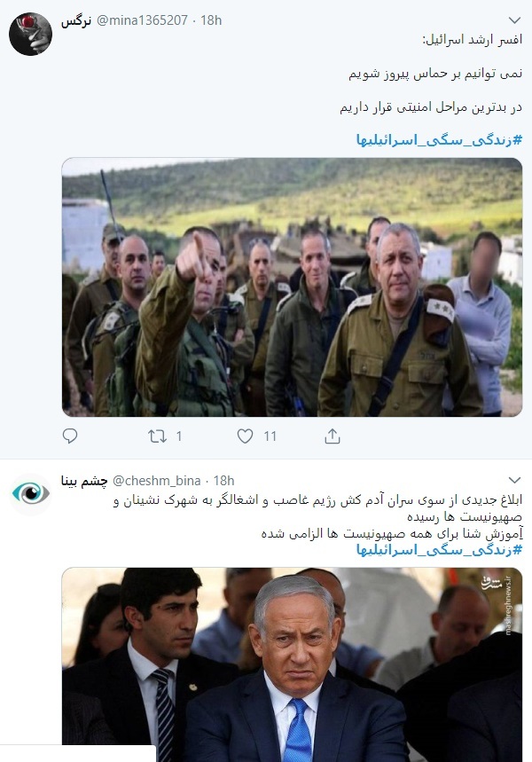The image size is (532, 762).
Task: Open the @mina1365207 handle
Action: [x=142, y=20]
